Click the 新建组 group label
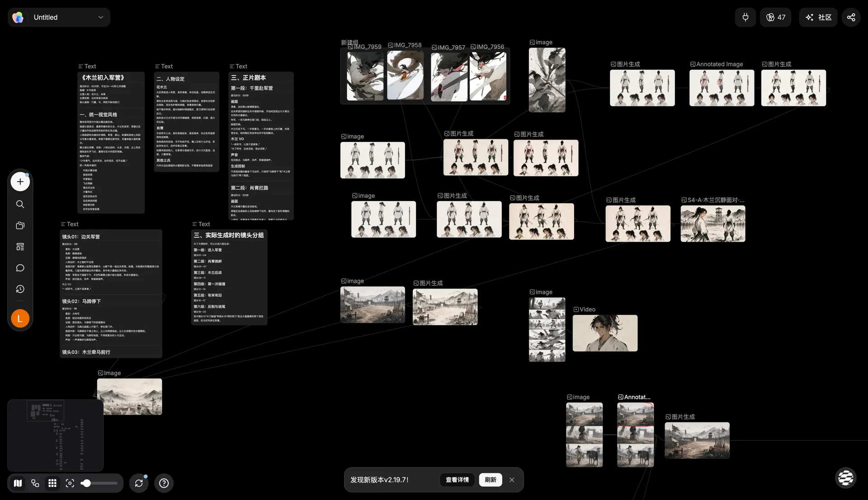The image size is (868, 500). (349, 42)
